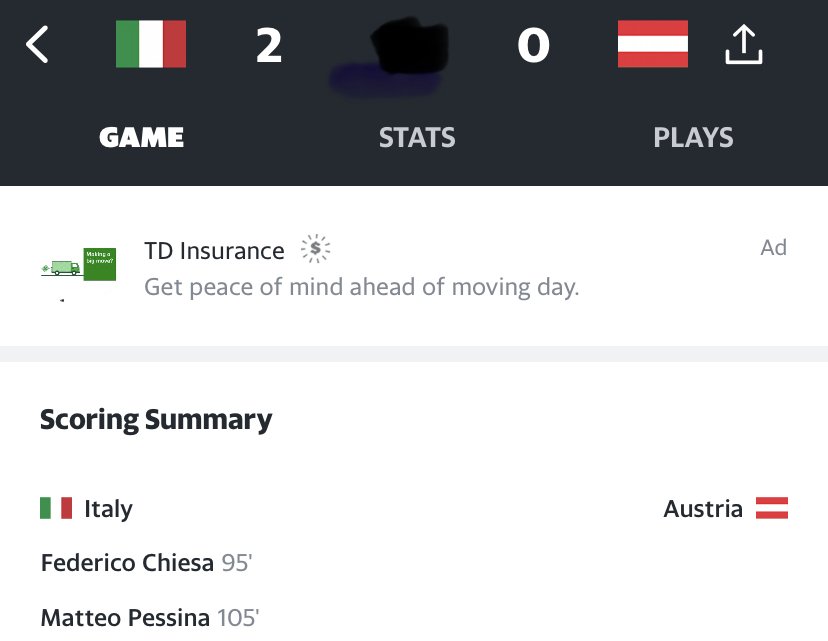Select Matteo Pessina's 105' goal entry

pyautogui.click(x=149, y=618)
